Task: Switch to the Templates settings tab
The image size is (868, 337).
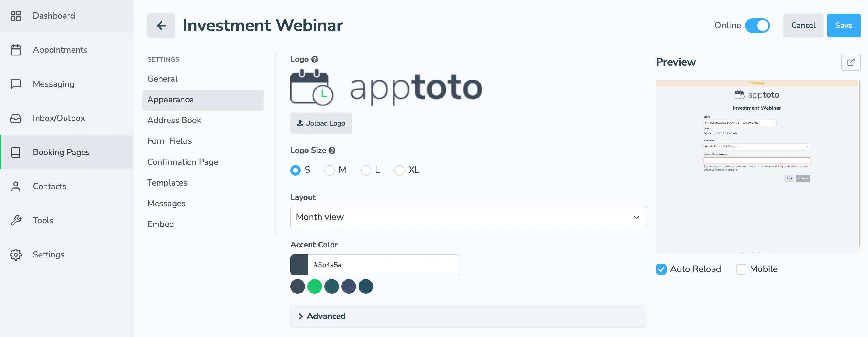Action: pos(167,183)
